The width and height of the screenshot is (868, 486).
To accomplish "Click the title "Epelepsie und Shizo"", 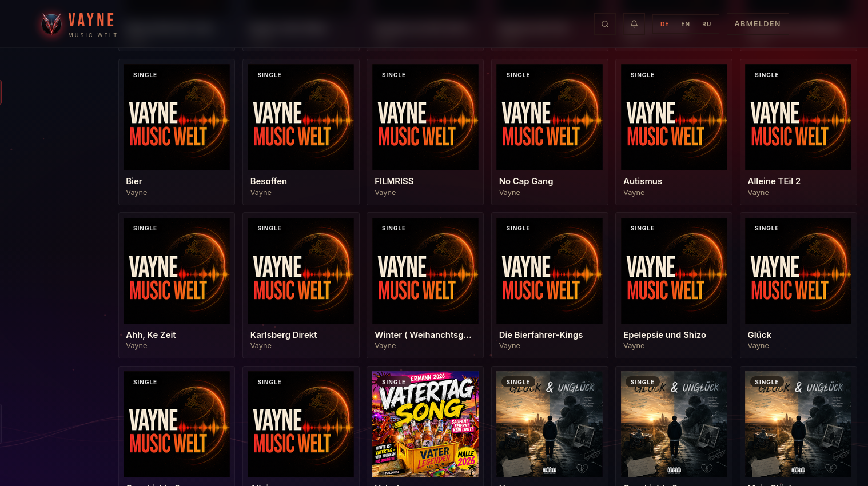I will (664, 335).
